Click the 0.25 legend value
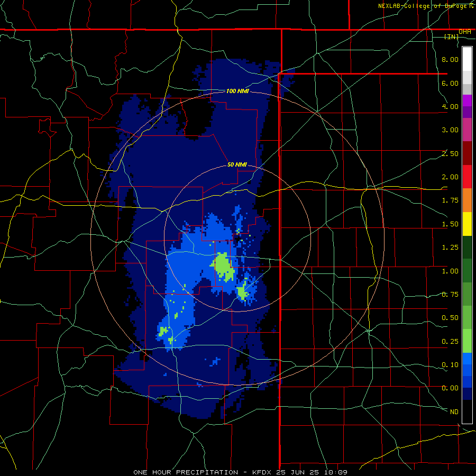This screenshot has width=476, height=476. (450, 342)
